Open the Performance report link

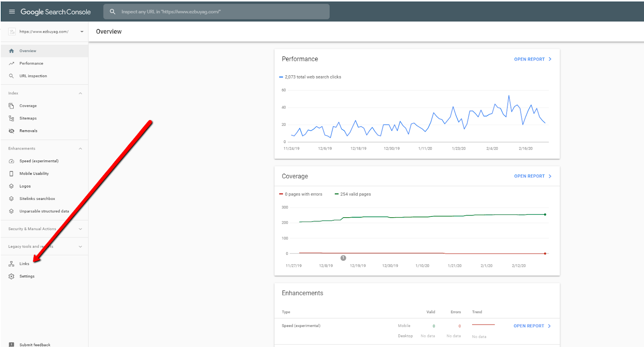point(533,59)
